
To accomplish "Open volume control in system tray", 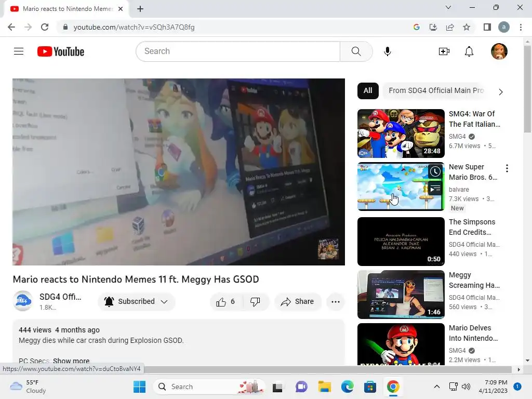I will (466, 387).
